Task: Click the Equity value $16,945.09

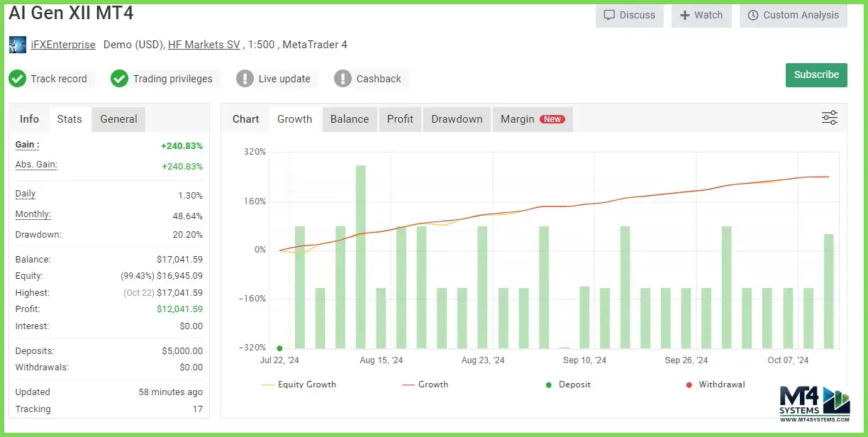Action: [x=179, y=276]
